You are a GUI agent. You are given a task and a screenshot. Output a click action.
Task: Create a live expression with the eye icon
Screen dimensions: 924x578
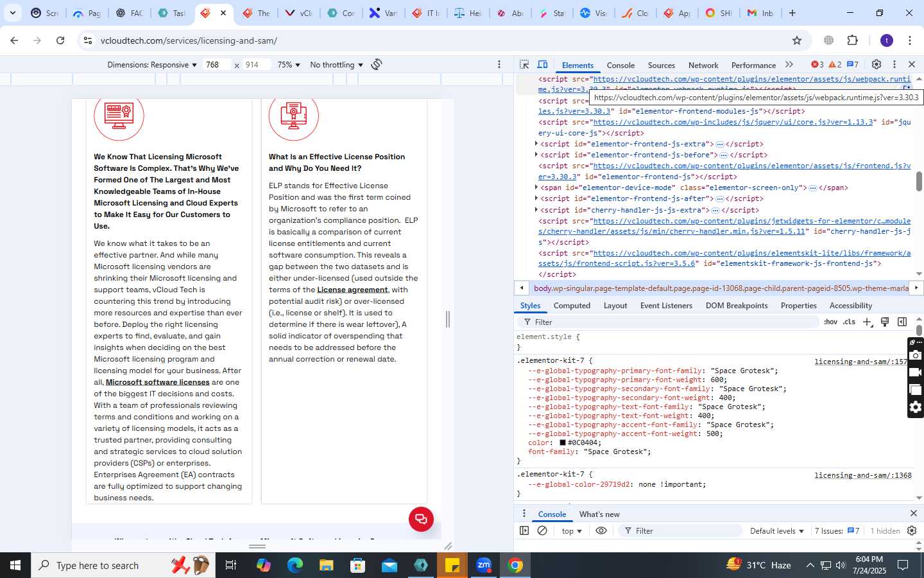601,530
